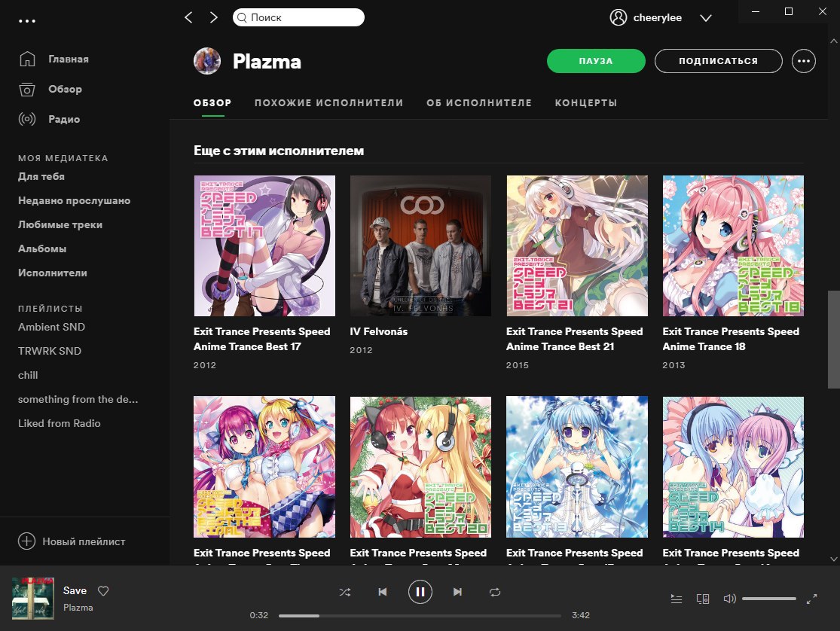Image resolution: width=840 pixels, height=631 pixels.
Task: Open the Best 14 album cover
Action: point(733,467)
